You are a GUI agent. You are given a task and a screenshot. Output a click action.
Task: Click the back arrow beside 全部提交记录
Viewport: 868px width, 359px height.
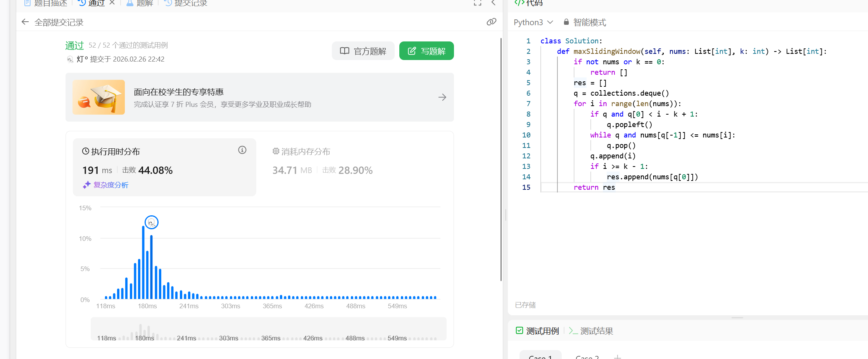pos(25,22)
